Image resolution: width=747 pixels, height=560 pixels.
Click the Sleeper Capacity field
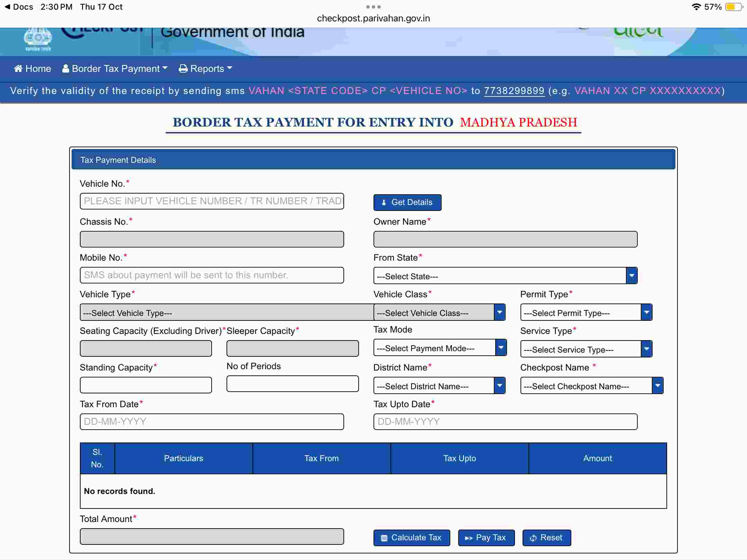coord(293,348)
